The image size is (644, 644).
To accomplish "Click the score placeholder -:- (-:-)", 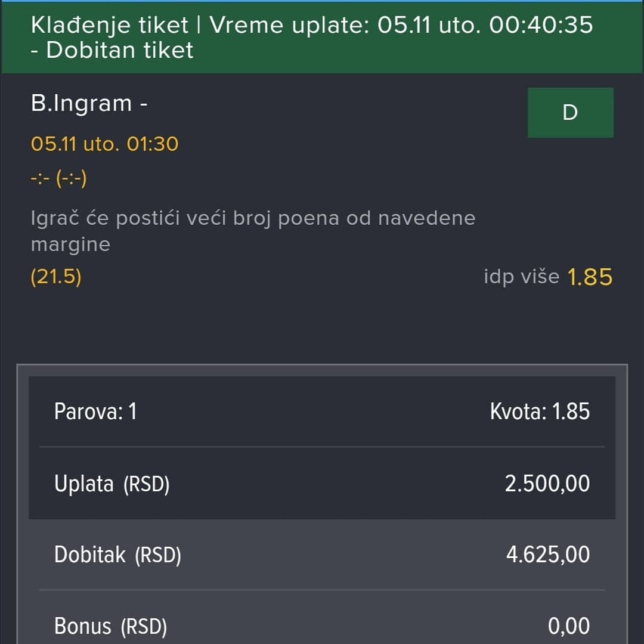I will pyautogui.click(x=58, y=178).
